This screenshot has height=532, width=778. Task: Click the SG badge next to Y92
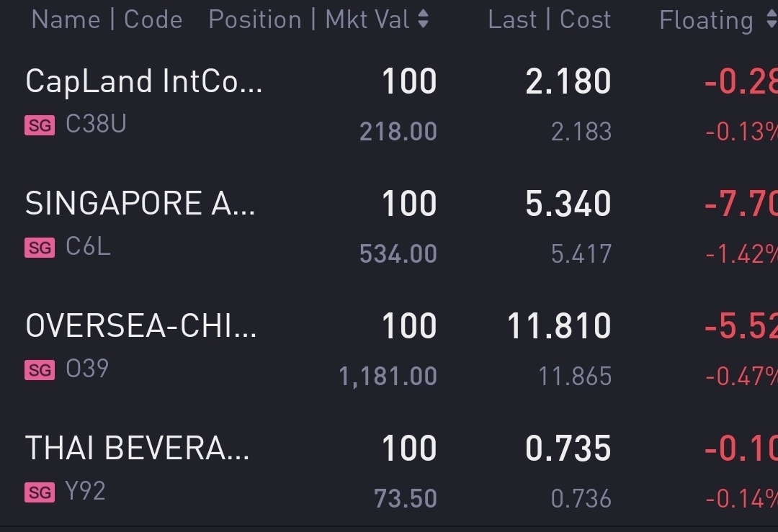coord(40,492)
